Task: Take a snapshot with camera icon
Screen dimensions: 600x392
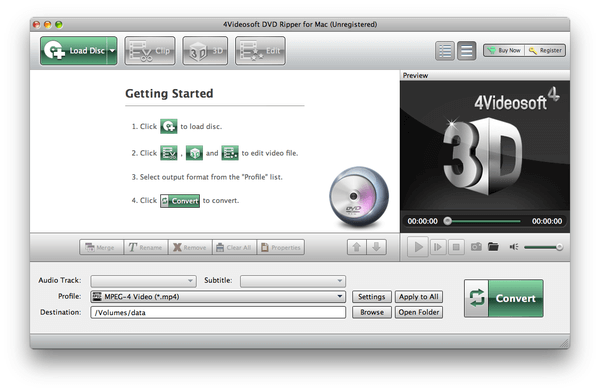Action: tap(476, 247)
